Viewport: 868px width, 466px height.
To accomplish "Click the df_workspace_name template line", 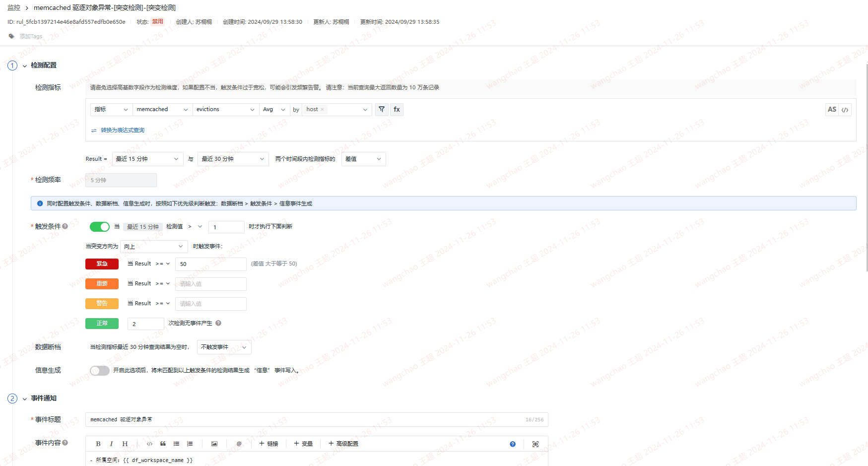I will point(141,461).
